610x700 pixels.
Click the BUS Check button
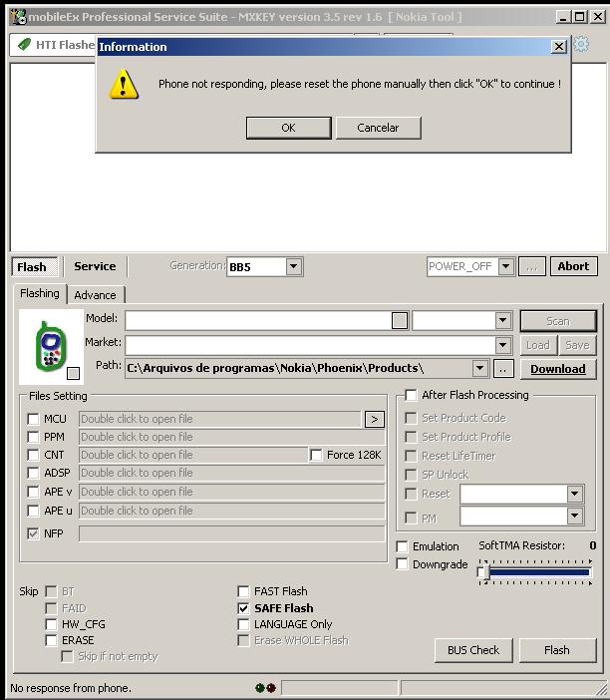coord(473,650)
